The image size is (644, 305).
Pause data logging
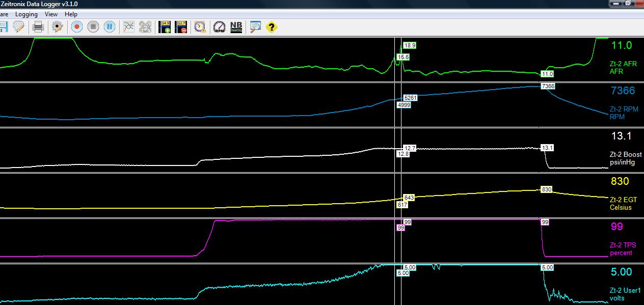point(109,26)
